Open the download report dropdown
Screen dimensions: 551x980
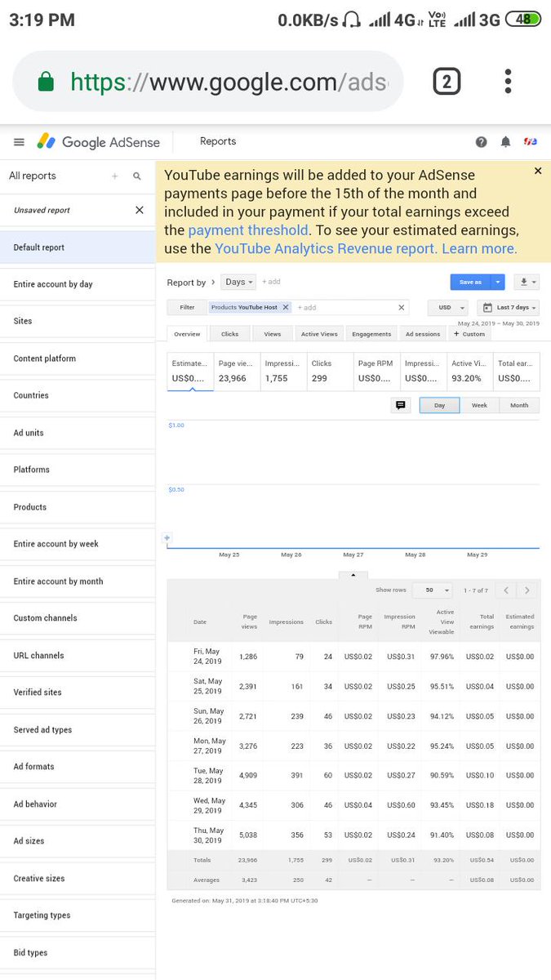[x=528, y=282]
